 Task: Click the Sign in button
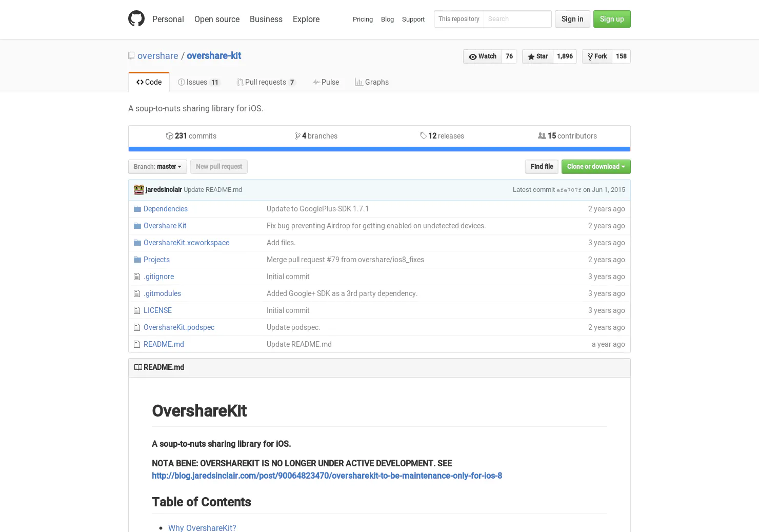(x=572, y=19)
